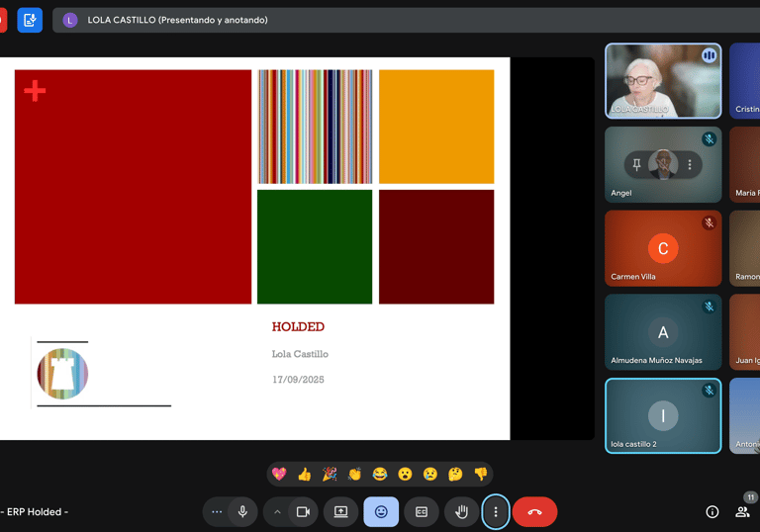The width and height of the screenshot is (760, 532).
Task: Click the orange square in presentation
Action: (436, 127)
